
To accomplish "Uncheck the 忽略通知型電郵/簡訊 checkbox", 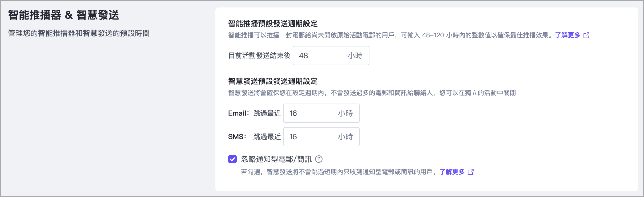I will tap(232, 159).
